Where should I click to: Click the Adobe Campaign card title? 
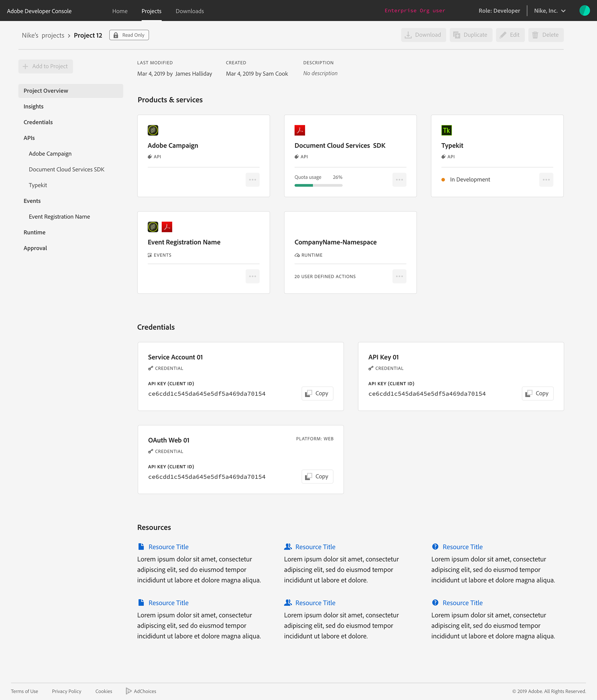(173, 146)
